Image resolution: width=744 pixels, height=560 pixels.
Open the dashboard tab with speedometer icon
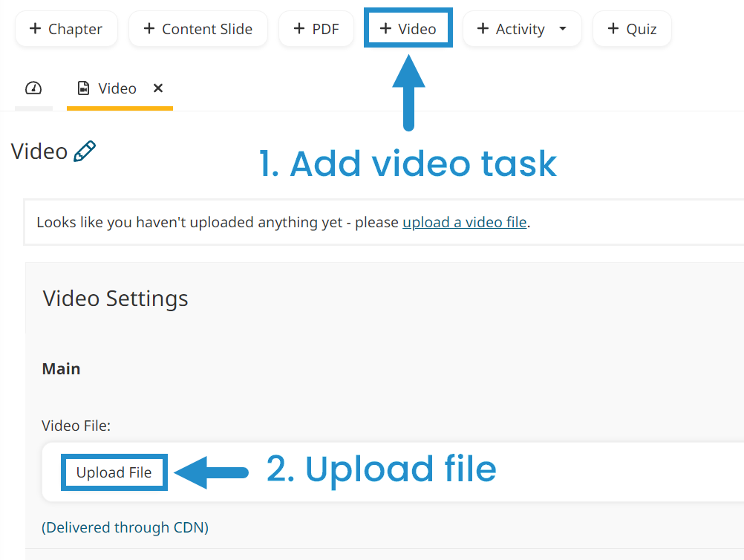pyautogui.click(x=33, y=88)
